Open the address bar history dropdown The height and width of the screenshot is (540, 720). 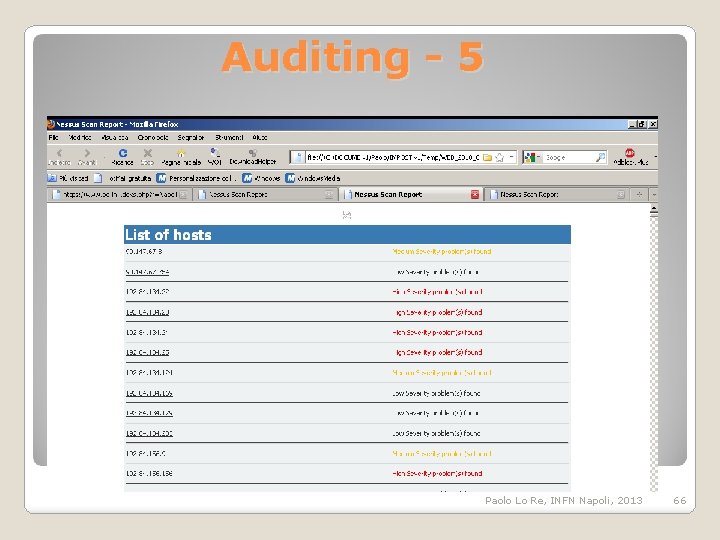[512, 158]
